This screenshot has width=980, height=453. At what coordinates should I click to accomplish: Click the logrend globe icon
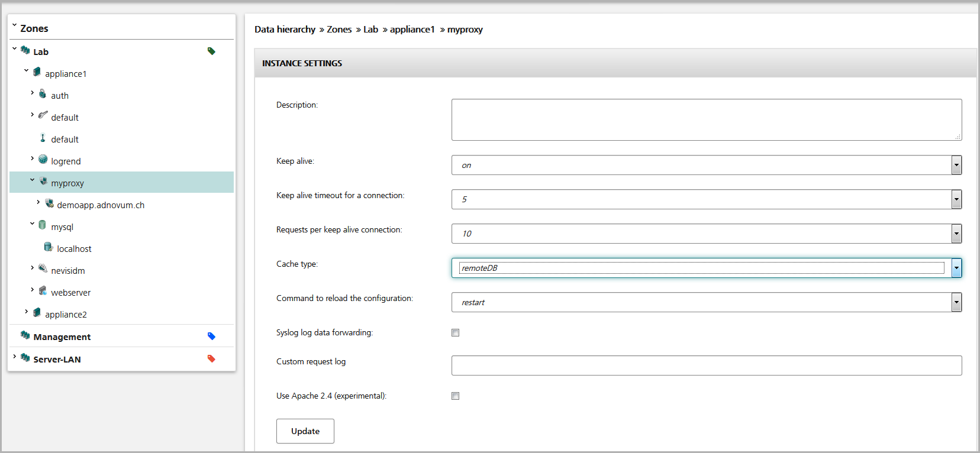43,159
